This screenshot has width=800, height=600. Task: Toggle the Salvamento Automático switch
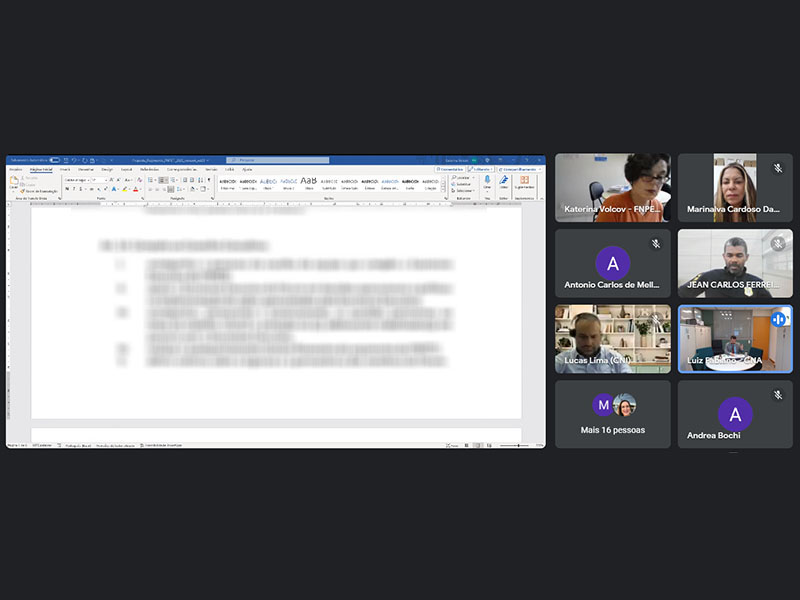click(54, 160)
